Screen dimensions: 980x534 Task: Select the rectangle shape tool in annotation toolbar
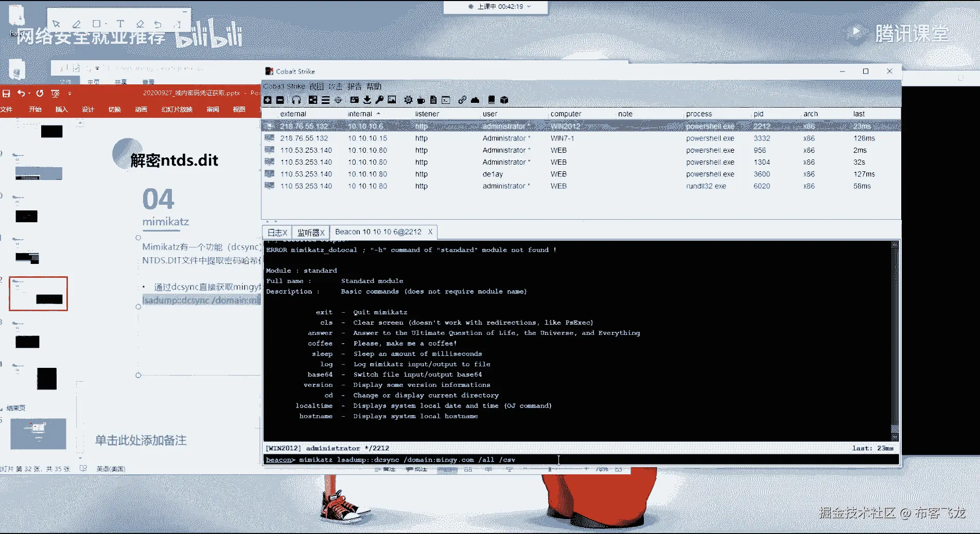pos(96,24)
